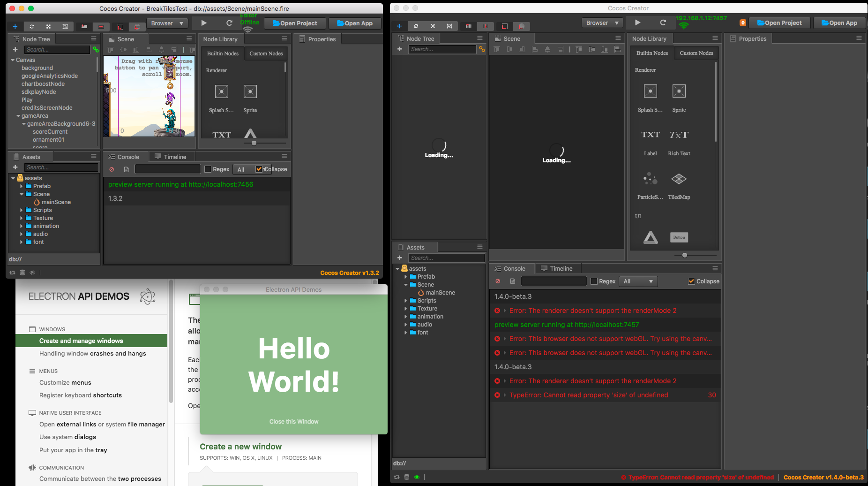Toggle Collapse checkbox in right console
The image size is (868, 486).
coord(691,281)
